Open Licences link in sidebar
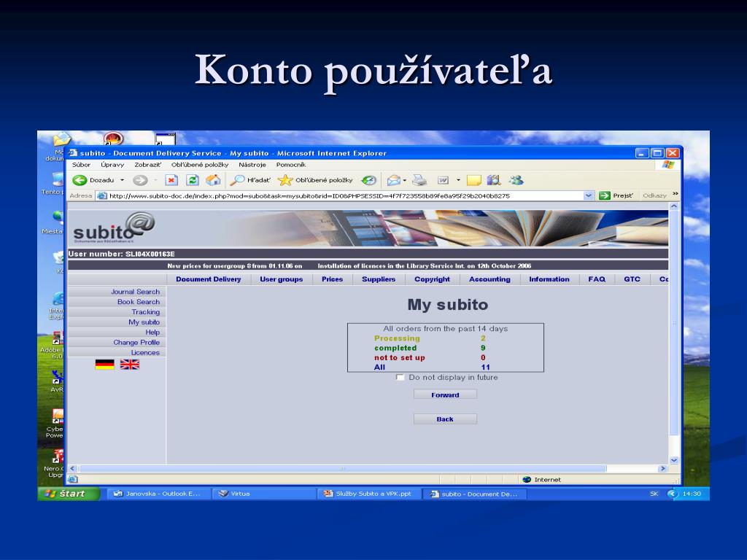Screen dimensions: 747x560 coord(145,352)
